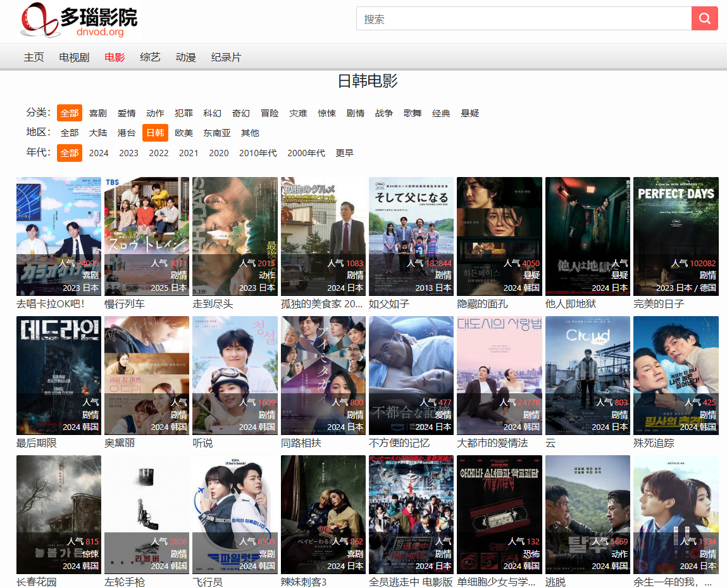Open the 去唱卡拉OK吧! movie poster
Viewport: 727px width, 588px height.
(x=59, y=236)
